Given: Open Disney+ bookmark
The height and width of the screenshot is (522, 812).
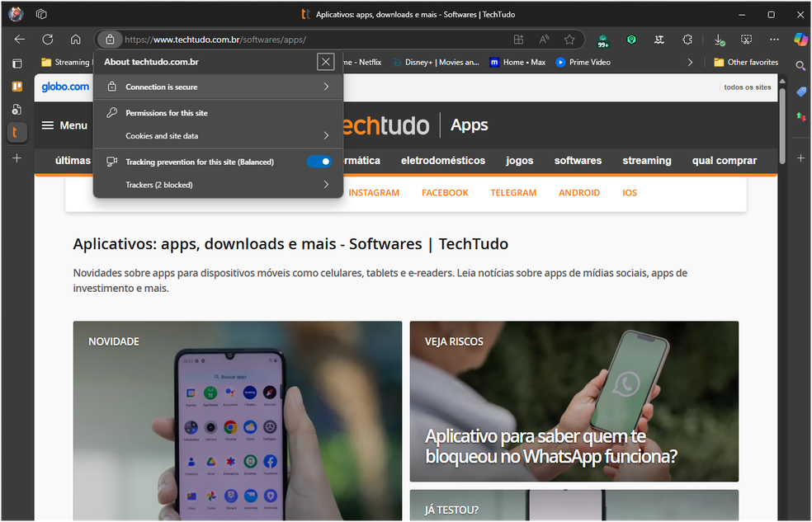Looking at the screenshot, I should [436, 62].
